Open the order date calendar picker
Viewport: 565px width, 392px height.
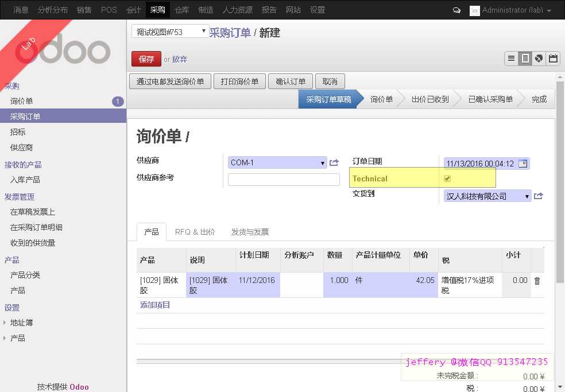pos(523,164)
